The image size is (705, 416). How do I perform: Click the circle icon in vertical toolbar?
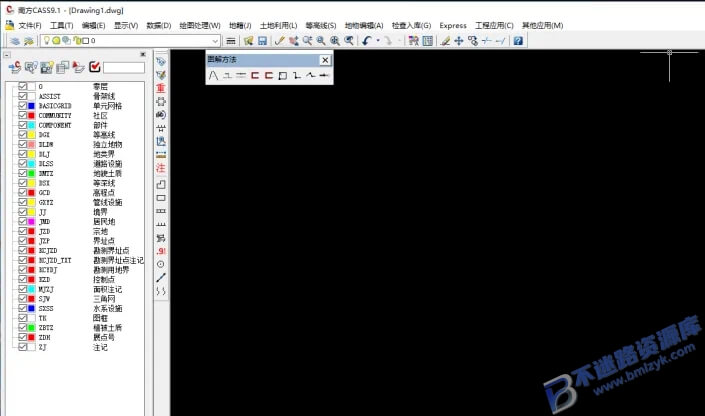pyautogui.click(x=161, y=264)
